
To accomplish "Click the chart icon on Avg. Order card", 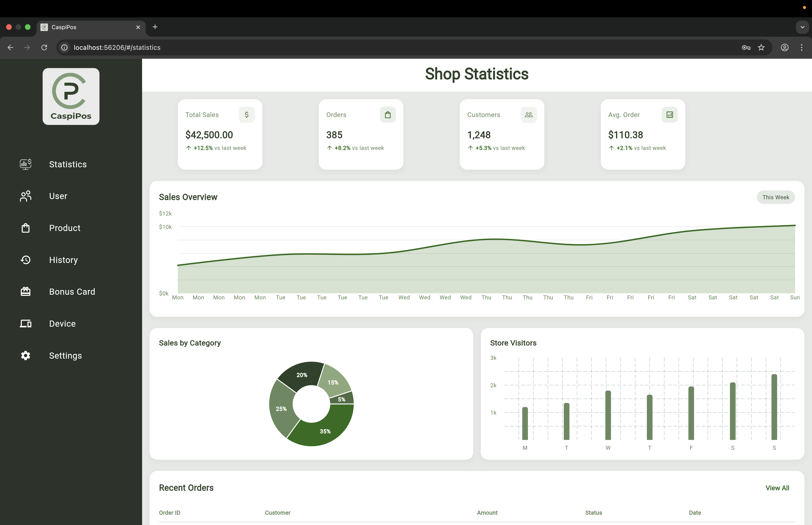I will coord(670,115).
